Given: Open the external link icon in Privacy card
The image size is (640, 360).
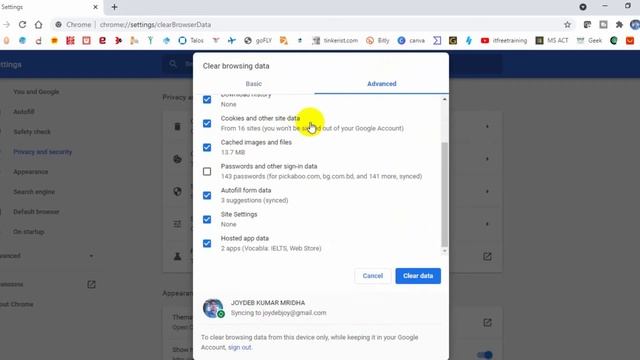Looking at the screenshot, I should click(487, 257).
